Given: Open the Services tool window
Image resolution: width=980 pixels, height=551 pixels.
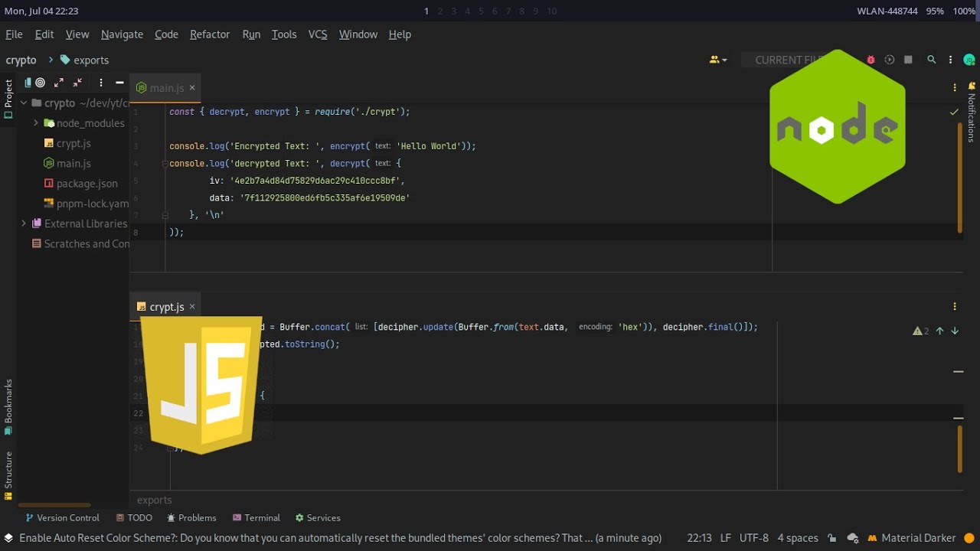Looking at the screenshot, I should [x=318, y=518].
